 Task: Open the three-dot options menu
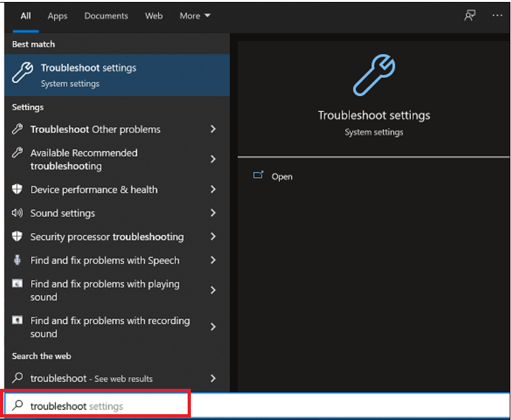(x=497, y=16)
